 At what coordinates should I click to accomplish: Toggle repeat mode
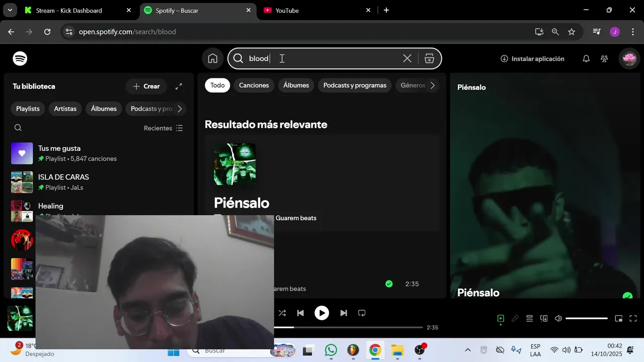click(362, 313)
